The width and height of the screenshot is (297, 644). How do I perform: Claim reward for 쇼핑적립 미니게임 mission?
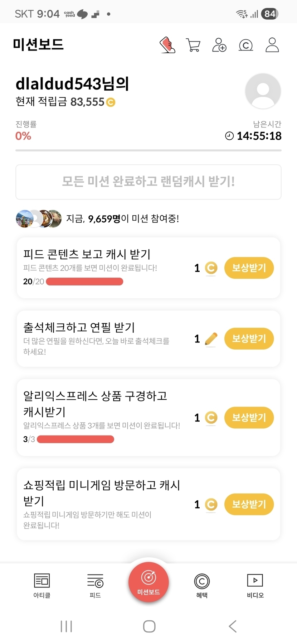point(249,504)
